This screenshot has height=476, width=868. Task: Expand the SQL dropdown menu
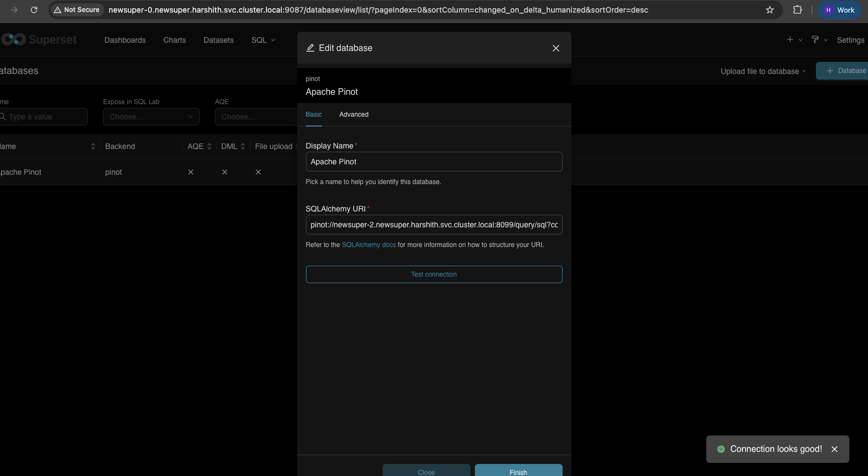263,40
